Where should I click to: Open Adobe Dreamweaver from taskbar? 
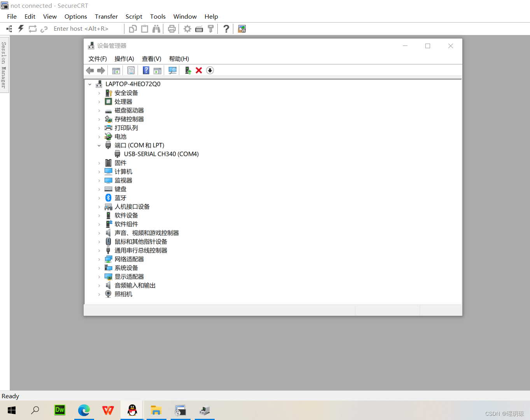60,410
